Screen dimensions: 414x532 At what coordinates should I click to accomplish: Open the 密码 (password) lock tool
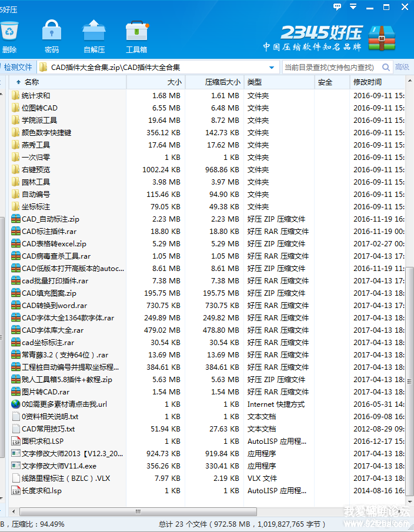pyautogui.click(x=52, y=36)
